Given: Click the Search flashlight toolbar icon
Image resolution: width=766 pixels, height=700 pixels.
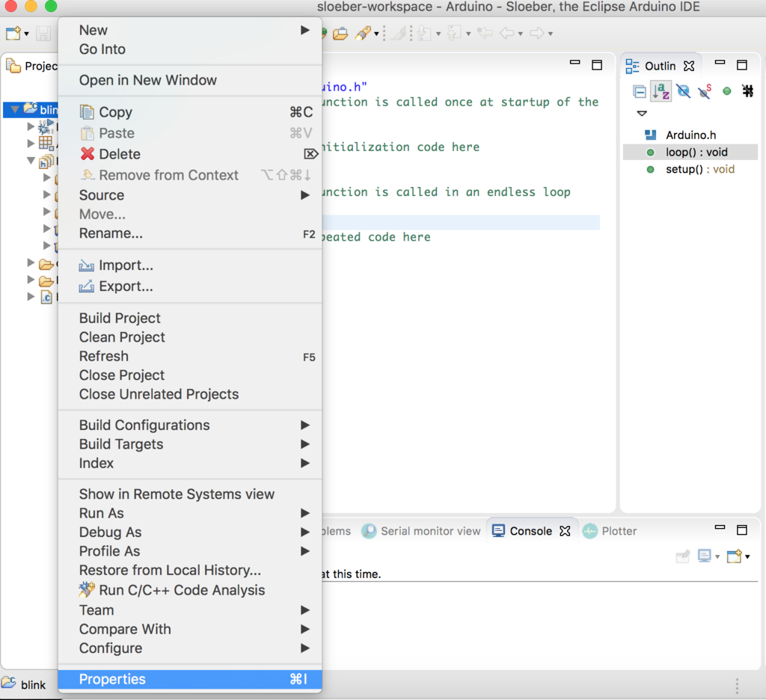Looking at the screenshot, I should coord(363,33).
